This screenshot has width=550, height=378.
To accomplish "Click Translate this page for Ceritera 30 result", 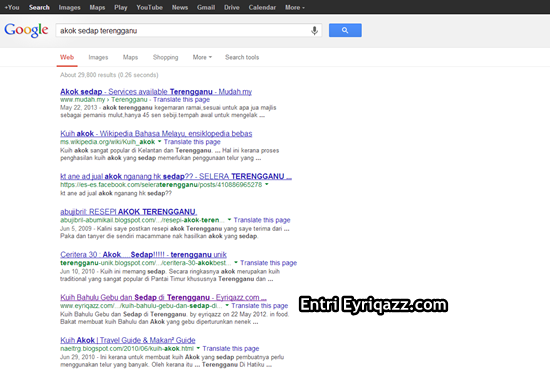I will (269, 263).
